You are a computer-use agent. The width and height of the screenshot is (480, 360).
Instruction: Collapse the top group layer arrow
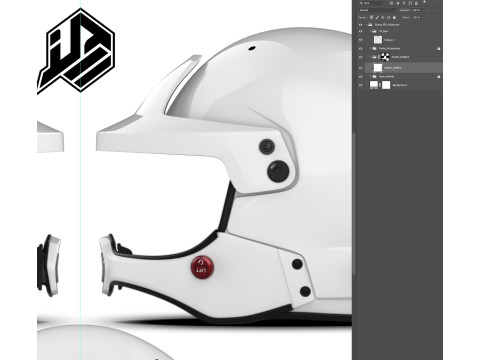click(366, 25)
